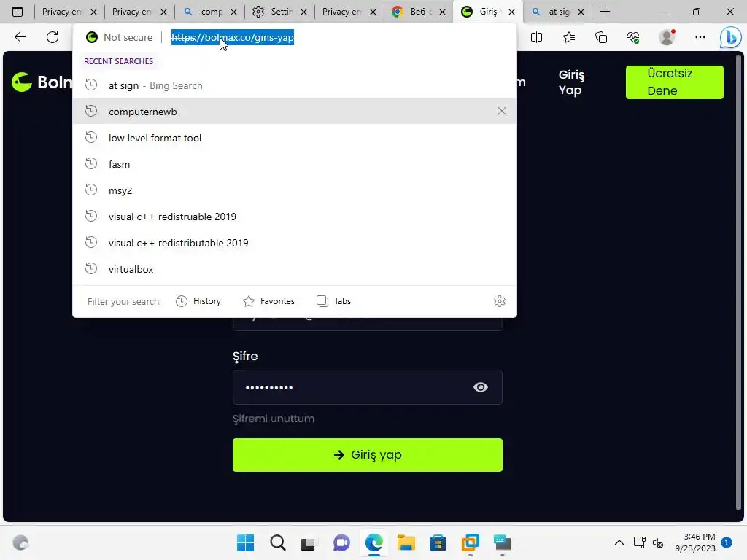Open the Collections toolbar icon
The image size is (747, 560).
click(x=601, y=37)
